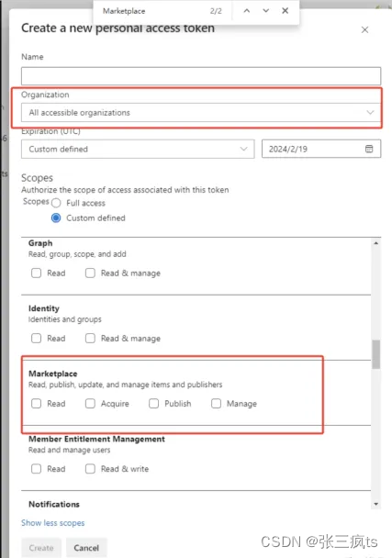Click scrollbar up arrow in scopes list

[x=376, y=243]
